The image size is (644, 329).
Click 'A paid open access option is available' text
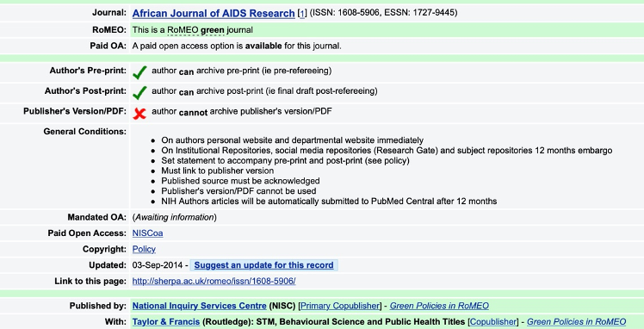(x=237, y=46)
